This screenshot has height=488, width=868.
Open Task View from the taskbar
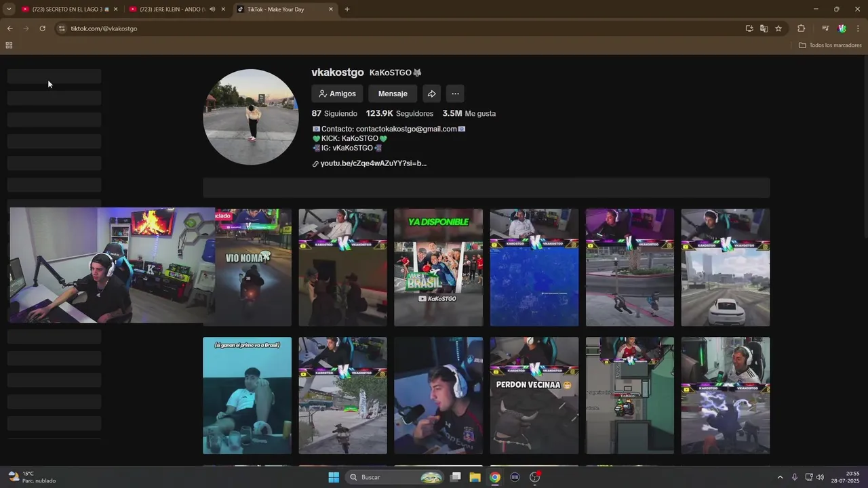click(x=456, y=477)
